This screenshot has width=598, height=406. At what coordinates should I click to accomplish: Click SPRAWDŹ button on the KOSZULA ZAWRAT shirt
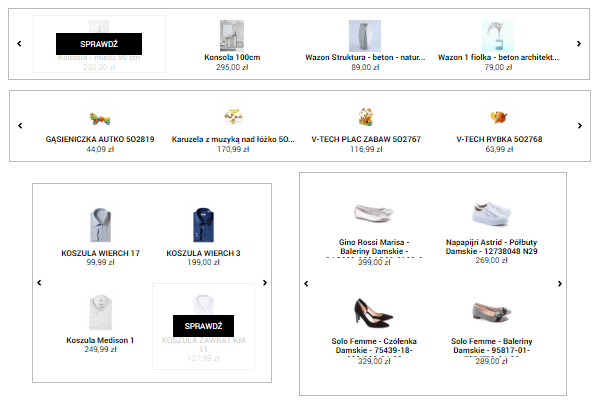(x=203, y=326)
